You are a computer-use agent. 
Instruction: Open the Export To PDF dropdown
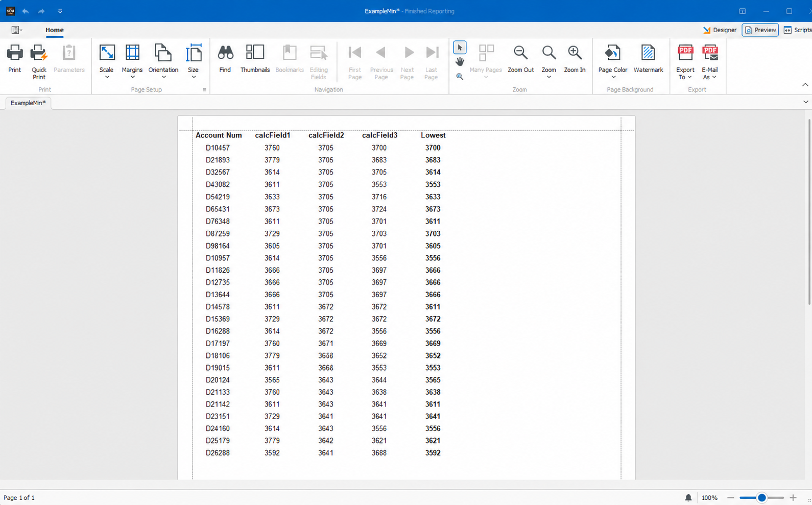coord(685,61)
